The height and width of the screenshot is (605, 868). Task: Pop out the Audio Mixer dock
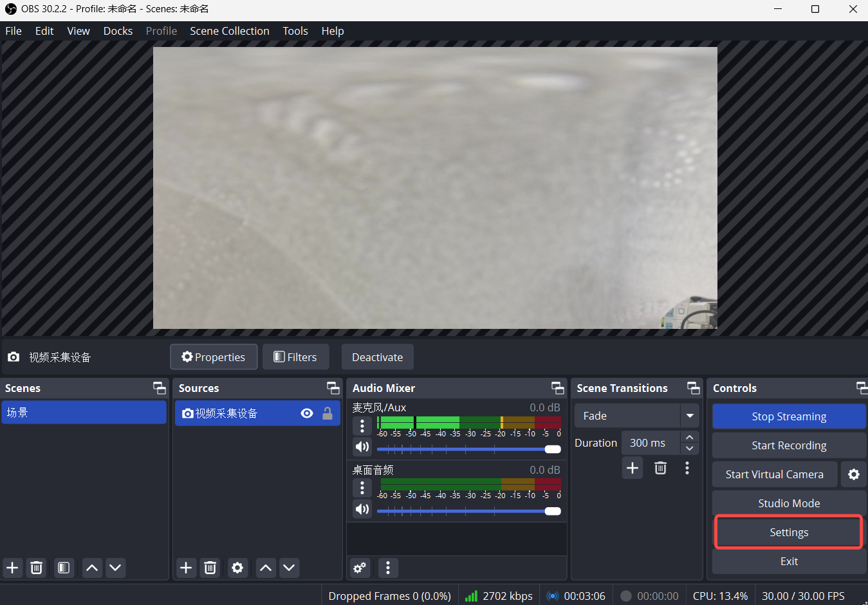pos(557,387)
